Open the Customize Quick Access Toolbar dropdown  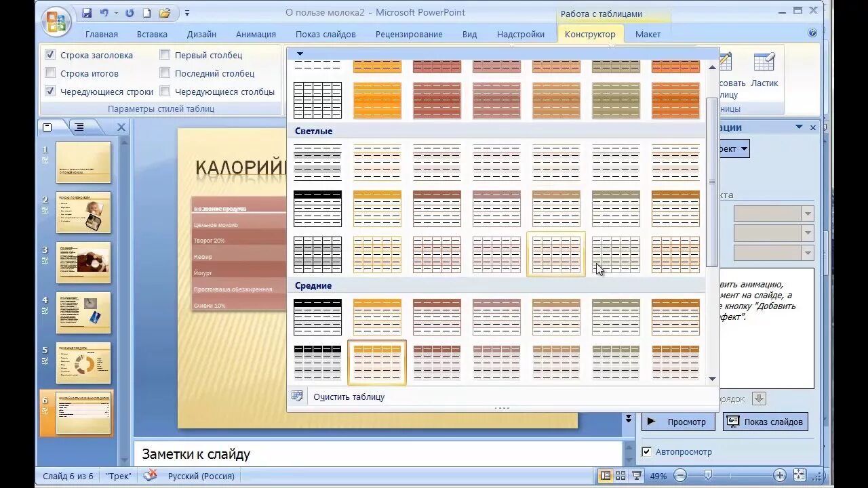[x=187, y=13]
